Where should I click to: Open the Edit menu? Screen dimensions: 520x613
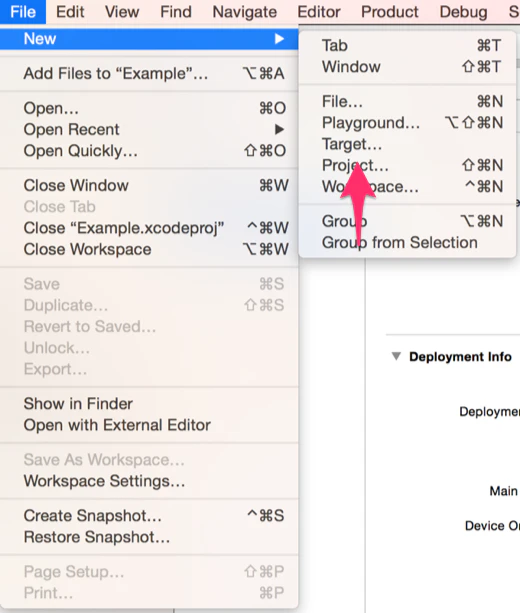(x=70, y=12)
